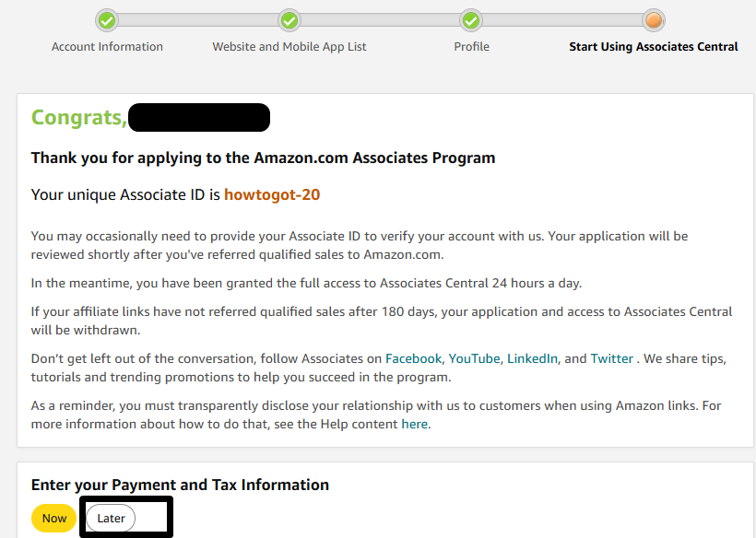Open the Twitter link
This screenshot has width=756, height=538.
click(x=611, y=358)
